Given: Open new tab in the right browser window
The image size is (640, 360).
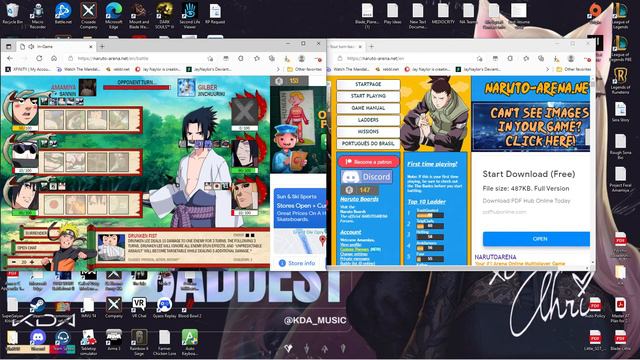Looking at the screenshot, I should coord(371,47).
